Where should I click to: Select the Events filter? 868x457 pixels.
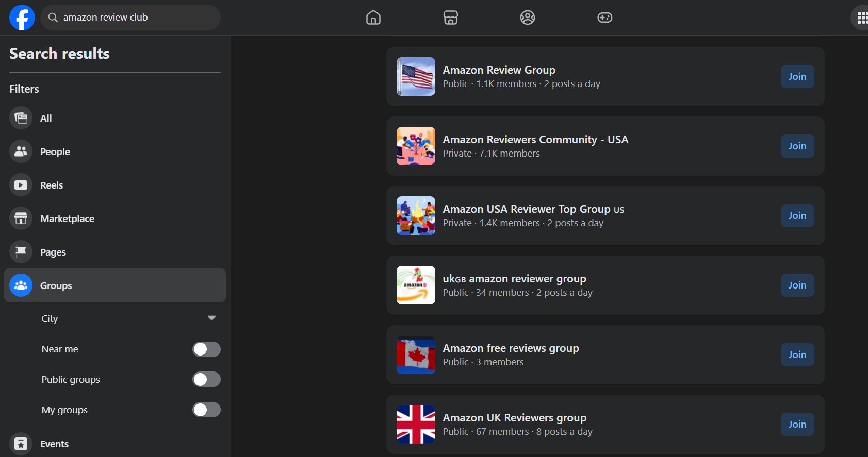[x=54, y=444]
